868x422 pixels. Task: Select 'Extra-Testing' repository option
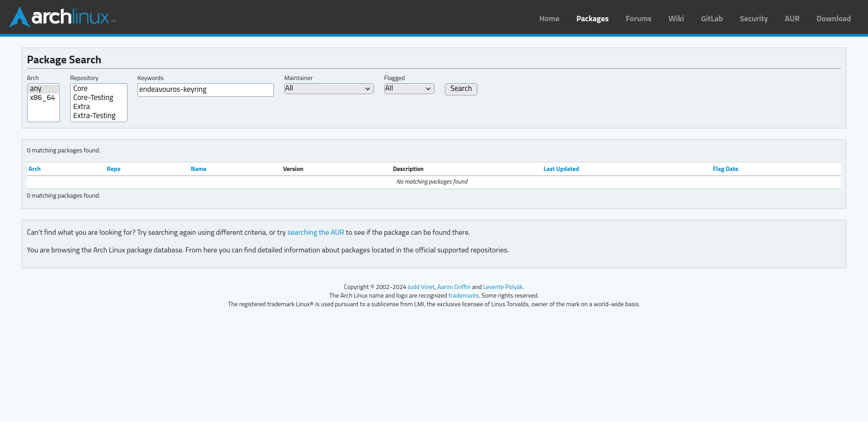pos(99,116)
